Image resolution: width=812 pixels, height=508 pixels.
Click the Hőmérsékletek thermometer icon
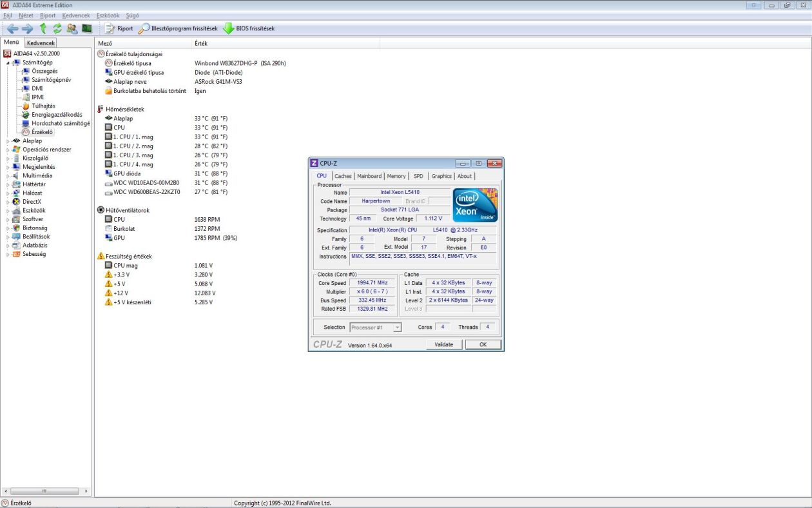[101, 109]
